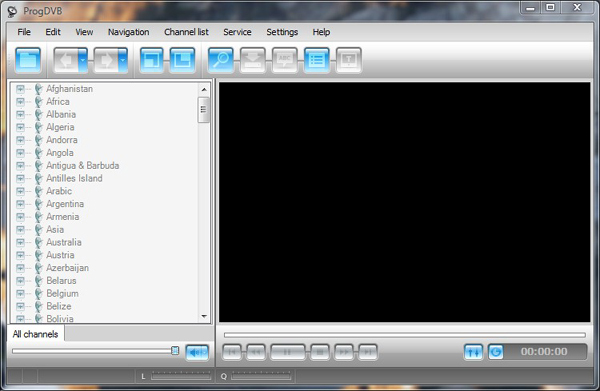600x391 pixels.
Task: Click the picture-in-picture layout toolbar icon
Action: pyautogui.click(x=182, y=60)
